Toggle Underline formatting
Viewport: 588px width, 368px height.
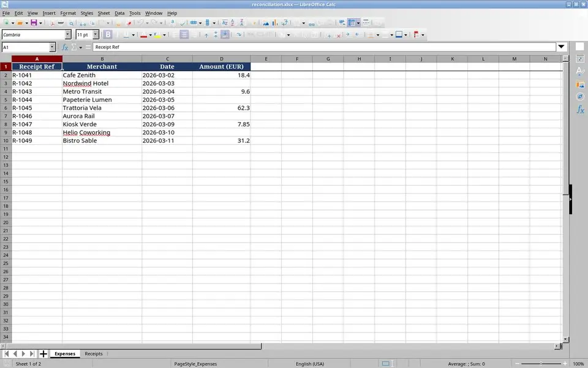[126, 34]
